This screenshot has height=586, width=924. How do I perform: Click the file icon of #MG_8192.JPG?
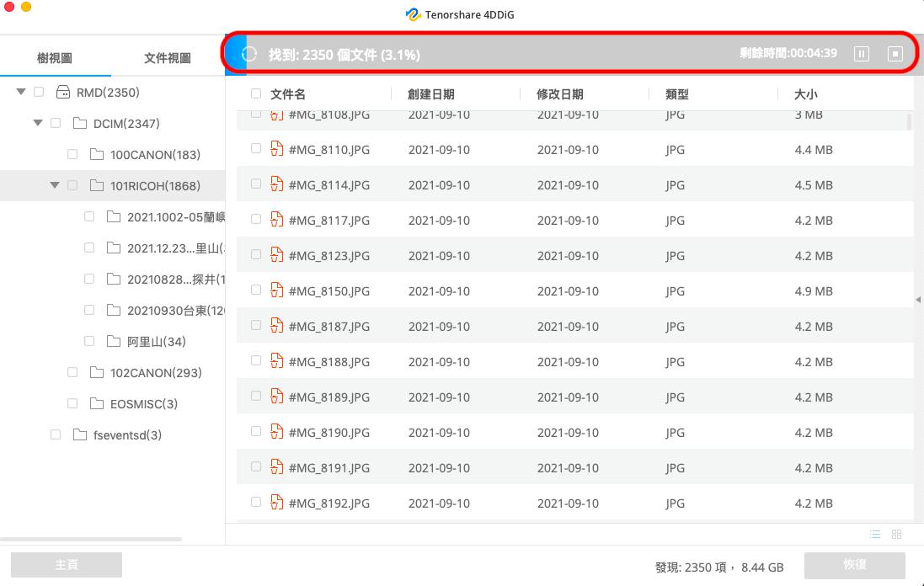click(276, 502)
